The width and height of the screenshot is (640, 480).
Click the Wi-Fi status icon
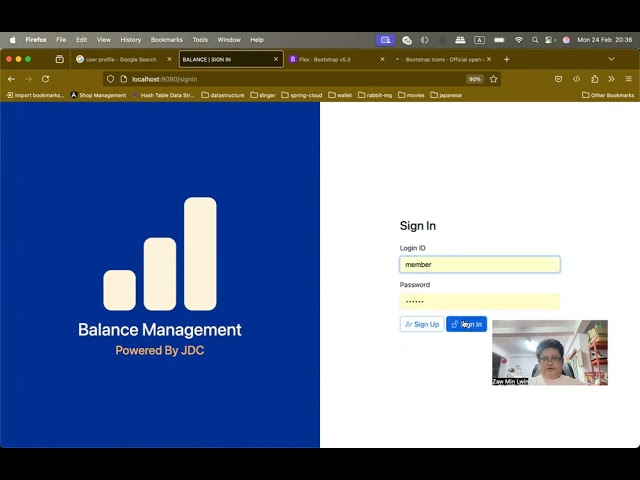click(518, 40)
